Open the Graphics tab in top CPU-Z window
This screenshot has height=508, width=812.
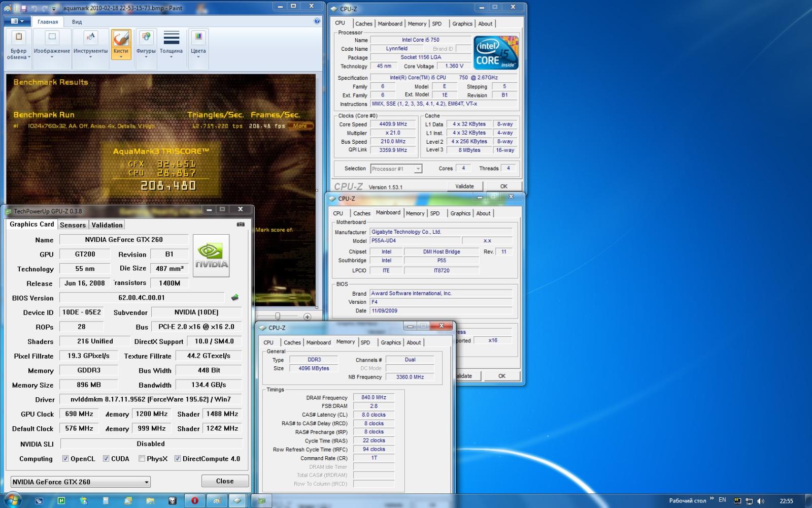462,24
